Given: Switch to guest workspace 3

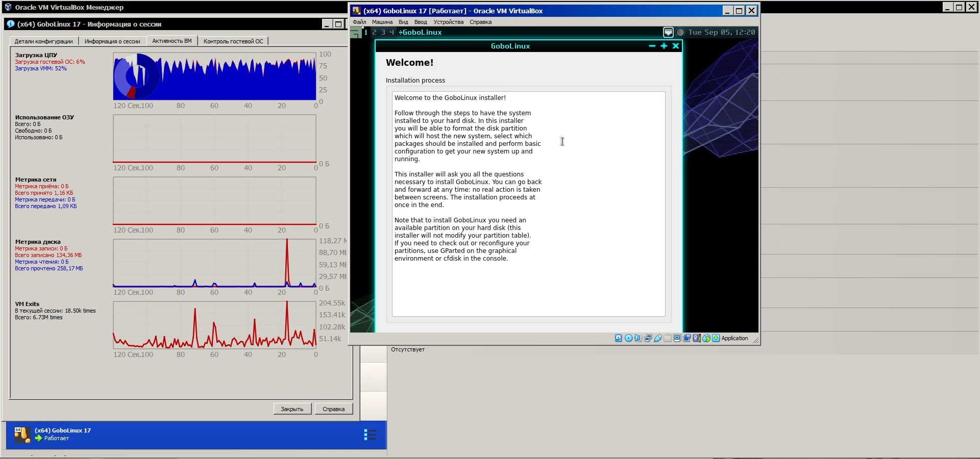Looking at the screenshot, I should pyautogui.click(x=383, y=32).
